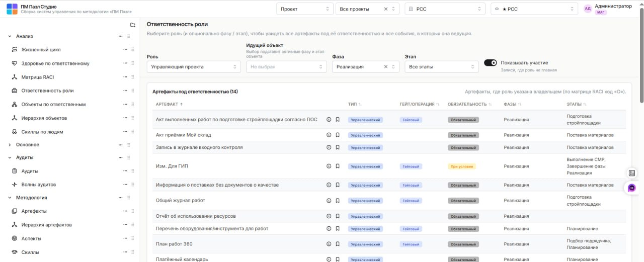Clear the Реализация phase selection
Viewport: 644px width, 262px height.
click(386, 67)
